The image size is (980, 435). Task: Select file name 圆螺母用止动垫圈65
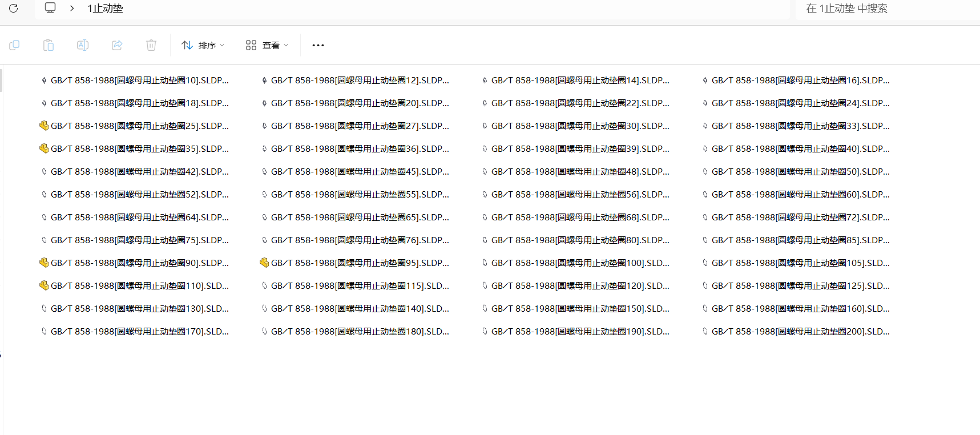click(360, 217)
